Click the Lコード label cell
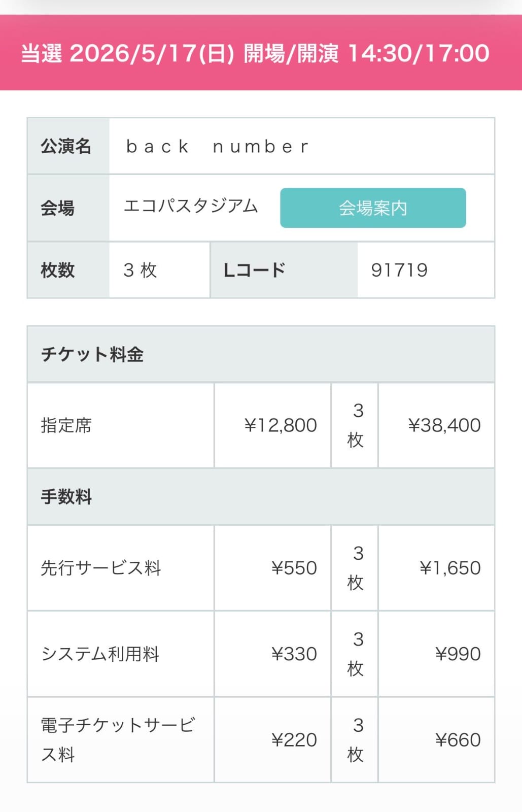 (x=255, y=270)
